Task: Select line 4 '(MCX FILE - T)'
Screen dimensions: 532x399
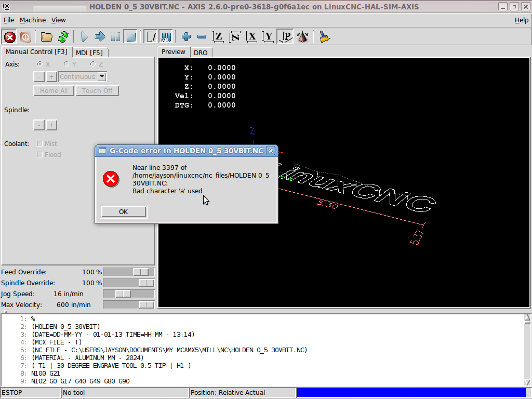Action: click(56, 342)
